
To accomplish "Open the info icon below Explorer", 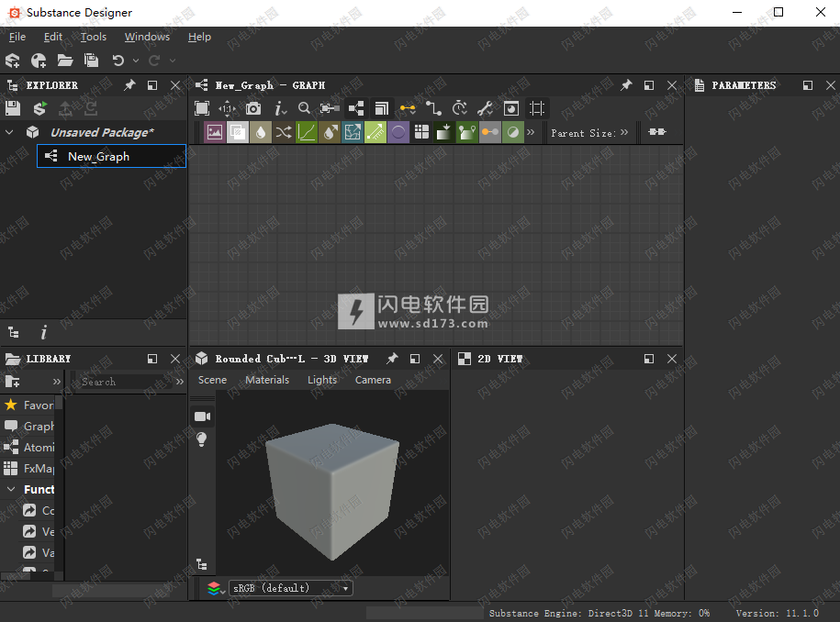I will 43,333.
